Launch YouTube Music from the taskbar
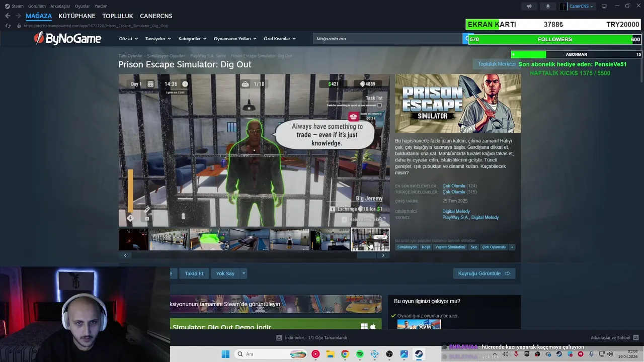Screen dimensions: 644x362 click(x=315, y=354)
